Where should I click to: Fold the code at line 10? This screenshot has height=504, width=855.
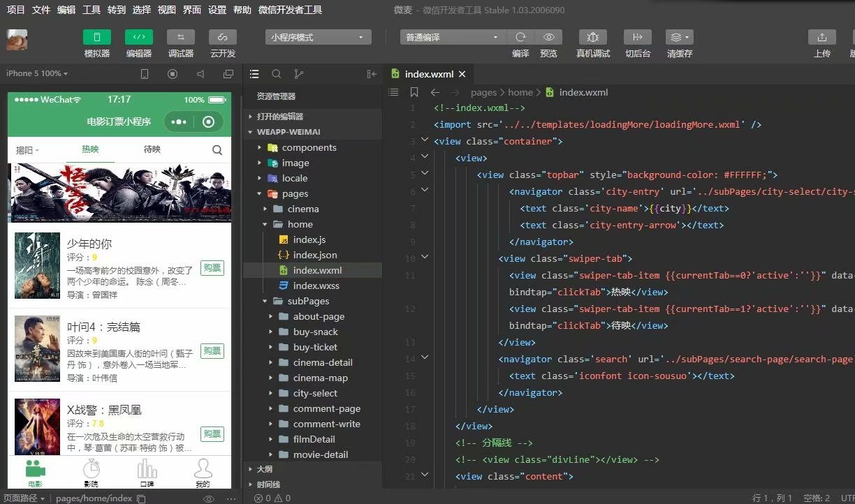pos(425,257)
